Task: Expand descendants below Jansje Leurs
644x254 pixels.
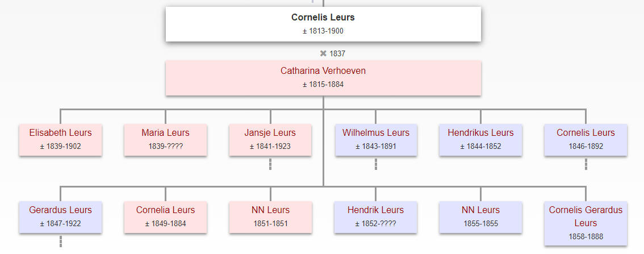Action: pos(270,164)
